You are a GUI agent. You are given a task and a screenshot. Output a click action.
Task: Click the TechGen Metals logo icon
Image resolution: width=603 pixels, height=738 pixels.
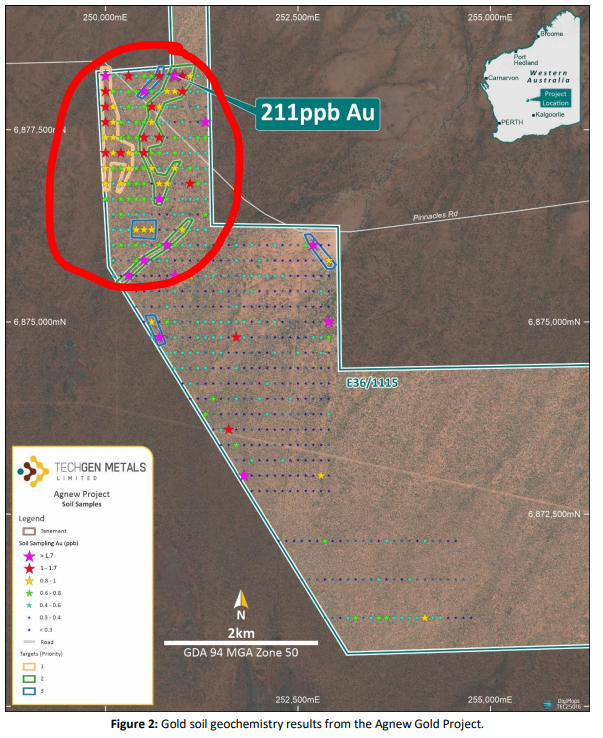tap(33, 470)
